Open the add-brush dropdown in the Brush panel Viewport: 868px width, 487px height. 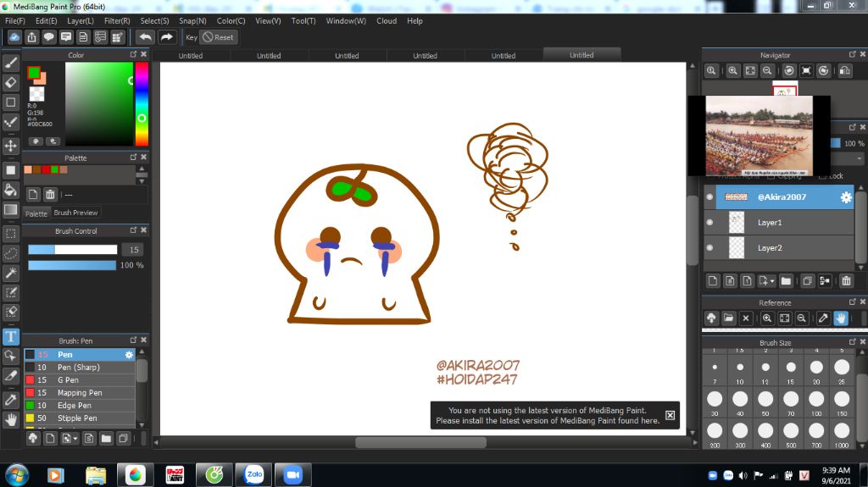[x=70, y=439]
